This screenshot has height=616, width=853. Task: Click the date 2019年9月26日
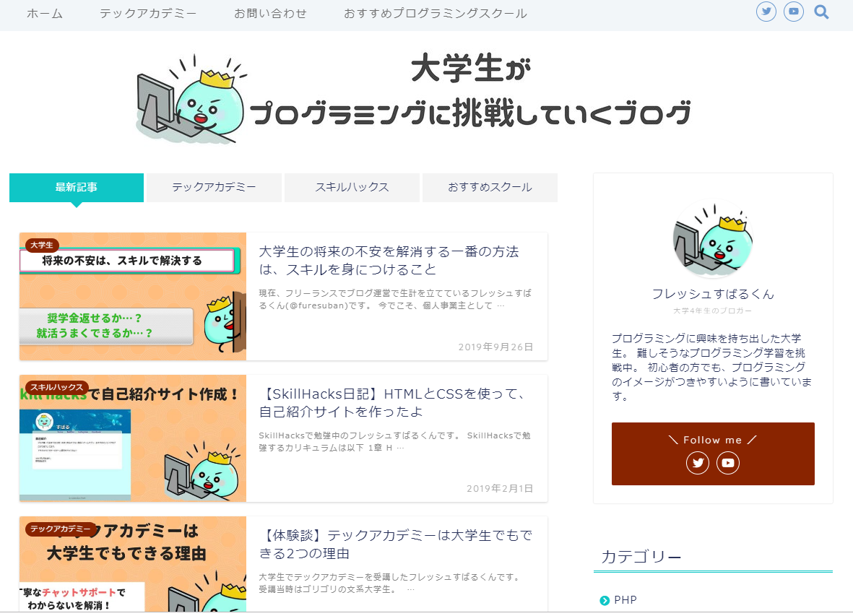click(495, 347)
